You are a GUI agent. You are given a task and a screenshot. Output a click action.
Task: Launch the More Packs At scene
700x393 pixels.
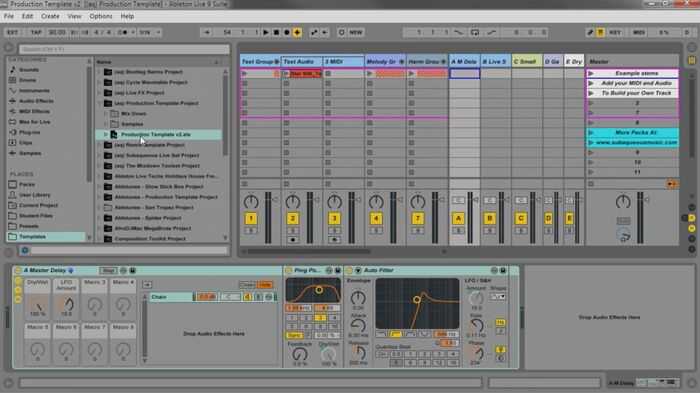pyautogui.click(x=591, y=133)
